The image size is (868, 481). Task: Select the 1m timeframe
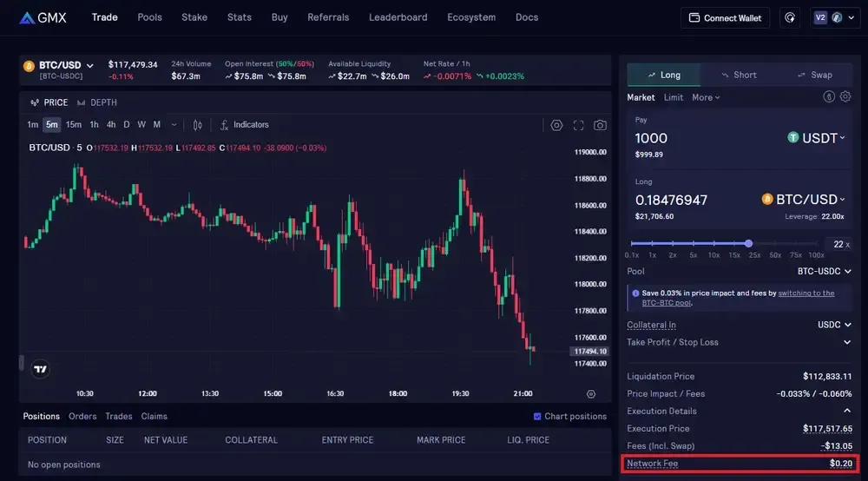point(33,125)
